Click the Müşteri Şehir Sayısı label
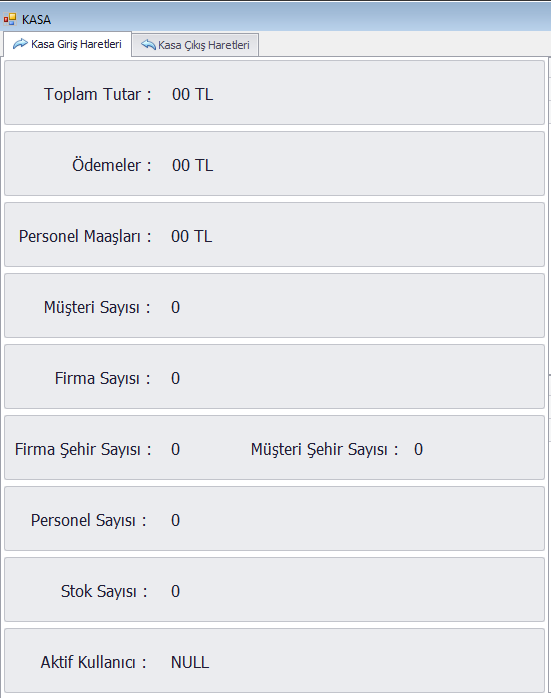The height and width of the screenshot is (698, 551). 324,449
